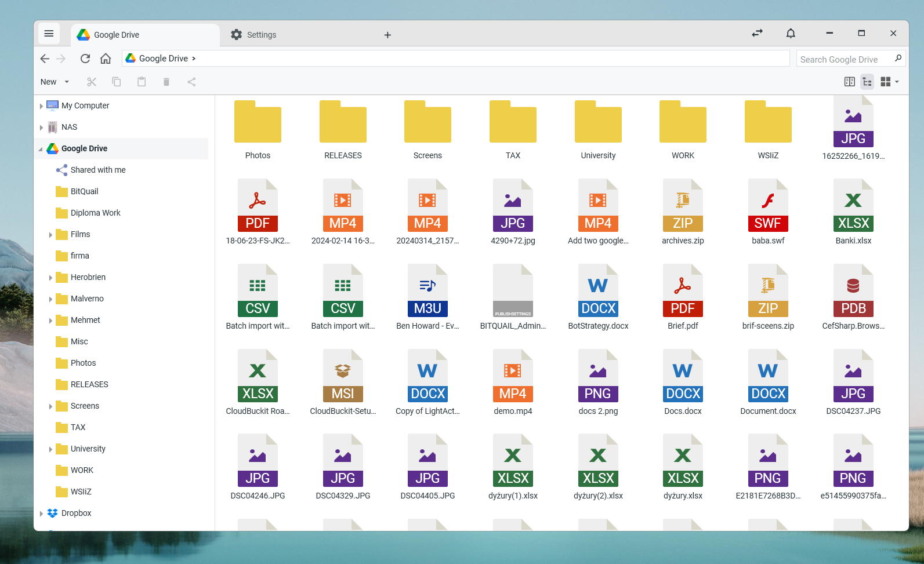This screenshot has width=924, height=564.
Task: Select the brif-sceens.zip file
Action: click(x=768, y=297)
